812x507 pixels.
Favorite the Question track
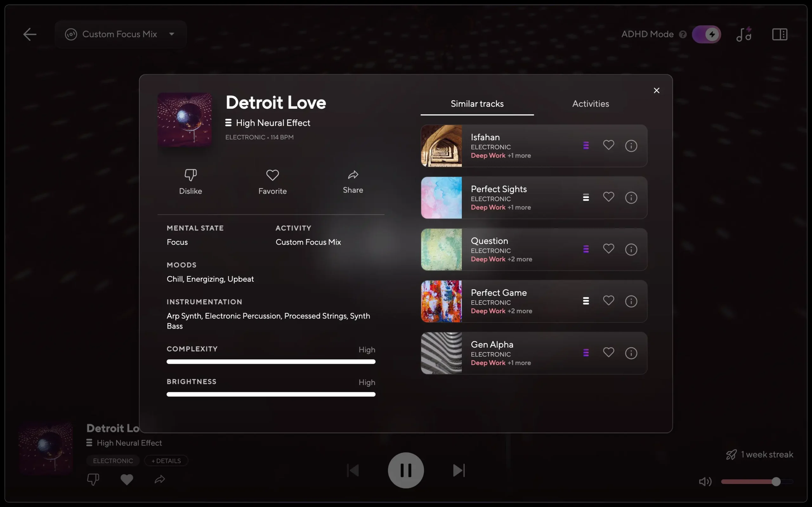click(x=609, y=249)
